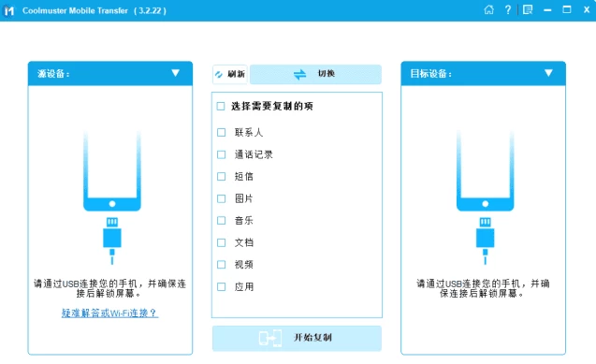The height and width of the screenshot is (364, 596).
Task: Check the 联系人 contacts checkbox
Action: 221,132
